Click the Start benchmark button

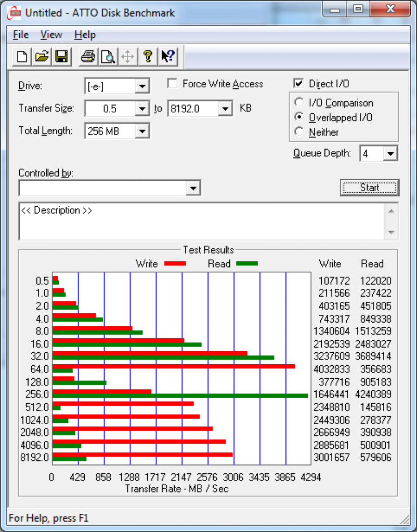[x=370, y=188]
